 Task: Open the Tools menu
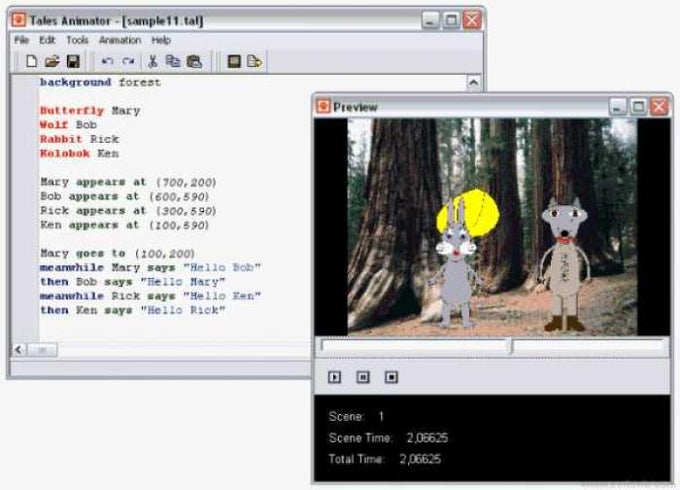point(77,40)
